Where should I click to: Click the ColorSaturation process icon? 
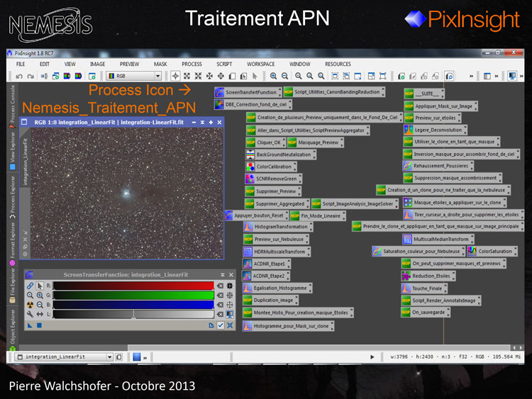point(492,252)
